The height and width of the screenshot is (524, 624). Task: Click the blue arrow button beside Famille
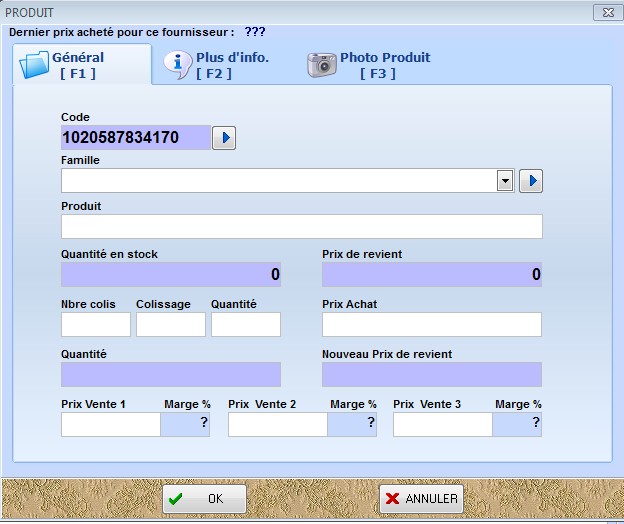(x=530, y=181)
